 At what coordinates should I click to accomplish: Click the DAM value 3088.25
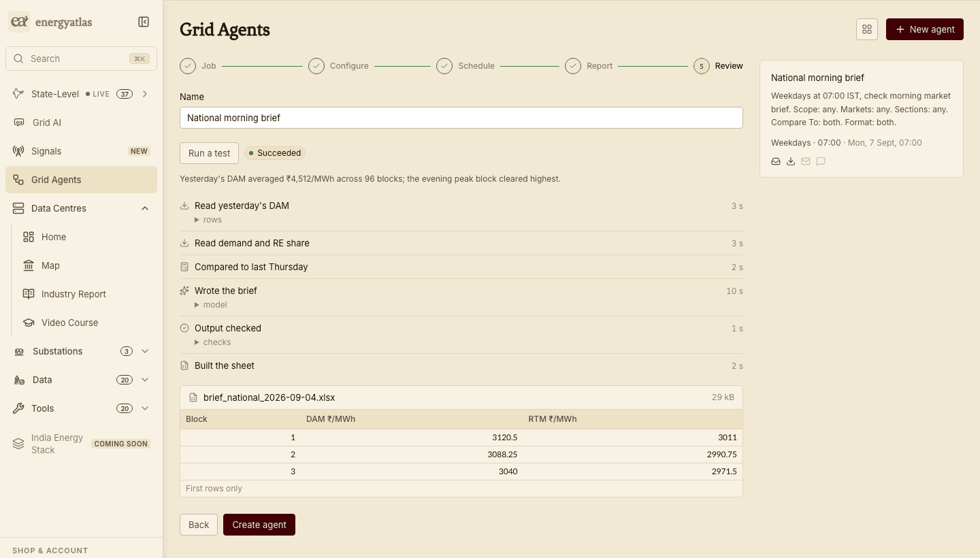coord(502,455)
